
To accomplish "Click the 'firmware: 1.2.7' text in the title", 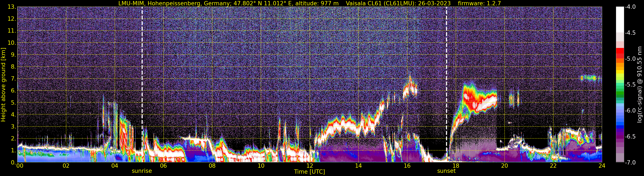I will 479,3.
